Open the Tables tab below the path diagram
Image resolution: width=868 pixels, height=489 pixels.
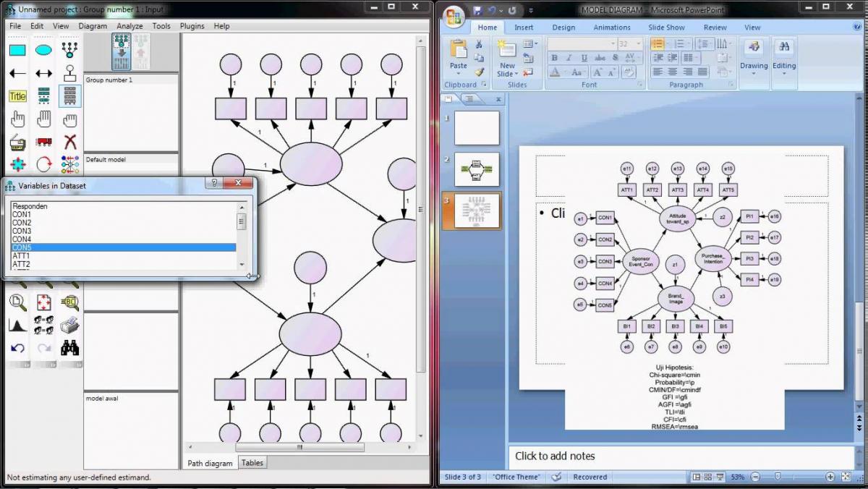click(x=252, y=463)
